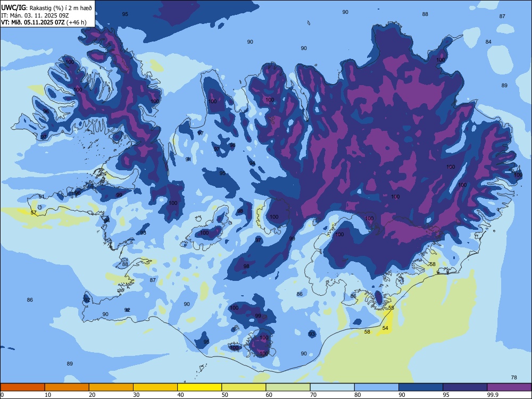Screen dimensions: 532x399
Task: Click the legend tick label '80'
Action: (358, 395)
